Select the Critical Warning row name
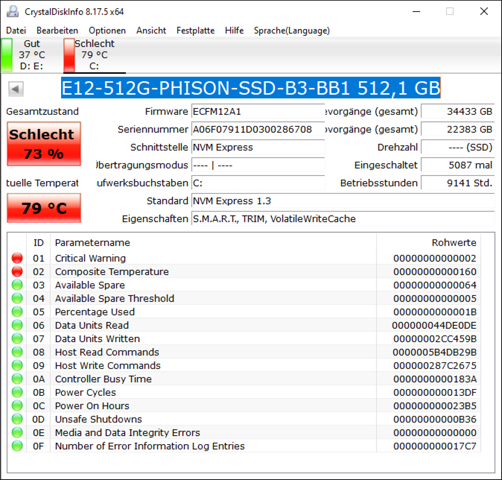The image size is (502, 480). pyautogui.click(x=90, y=258)
